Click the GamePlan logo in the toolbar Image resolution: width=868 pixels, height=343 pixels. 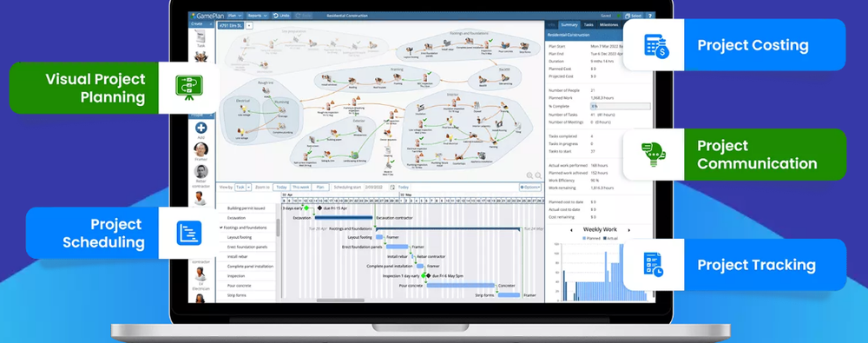pyautogui.click(x=207, y=16)
